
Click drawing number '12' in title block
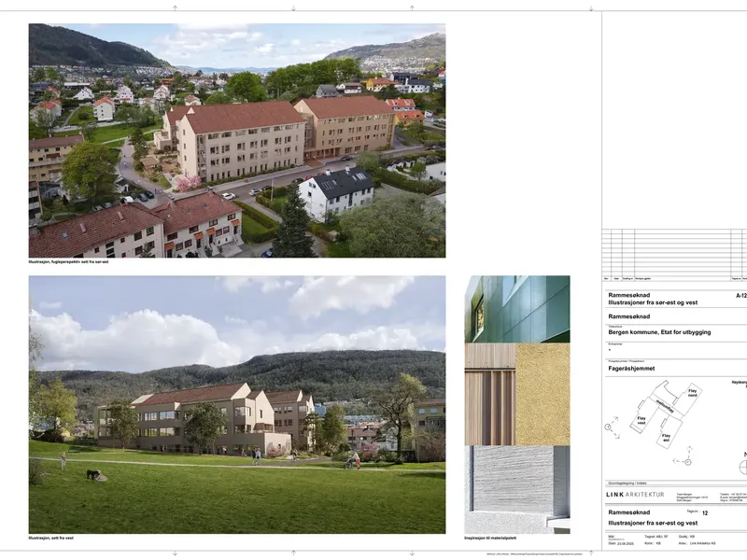click(x=705, y=513)
